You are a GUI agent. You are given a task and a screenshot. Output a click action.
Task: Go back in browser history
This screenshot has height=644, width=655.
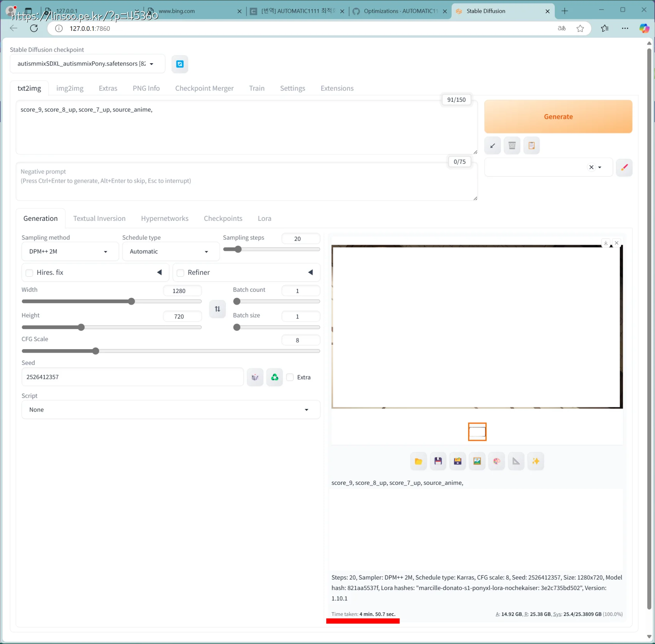point(13,28)
